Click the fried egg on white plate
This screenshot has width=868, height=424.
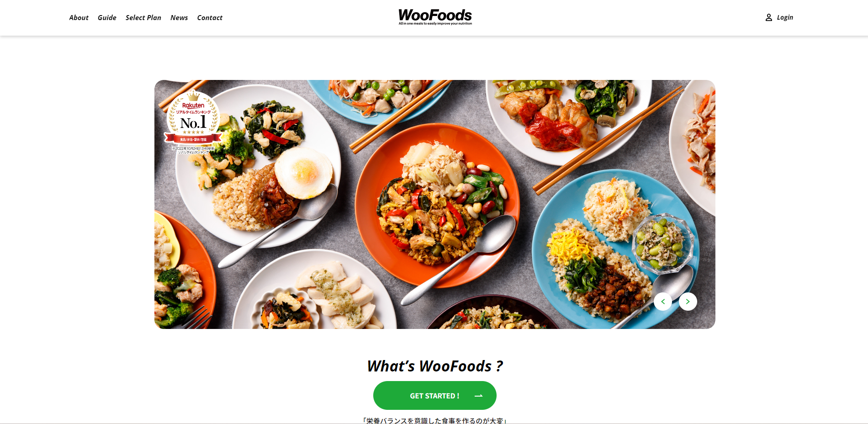coord(303,173)
